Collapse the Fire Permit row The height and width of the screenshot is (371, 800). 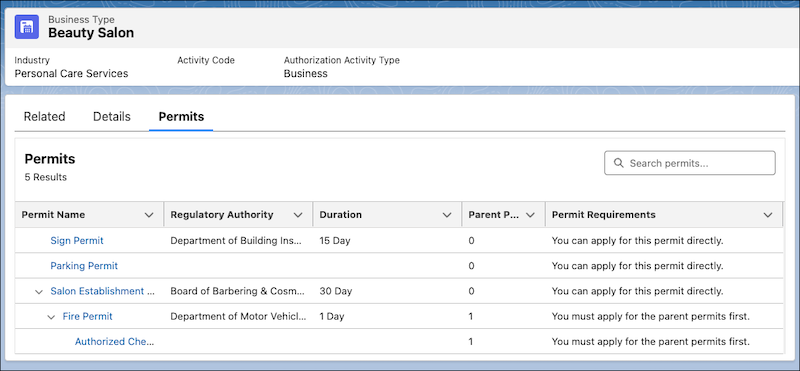[x=51, y=317]
